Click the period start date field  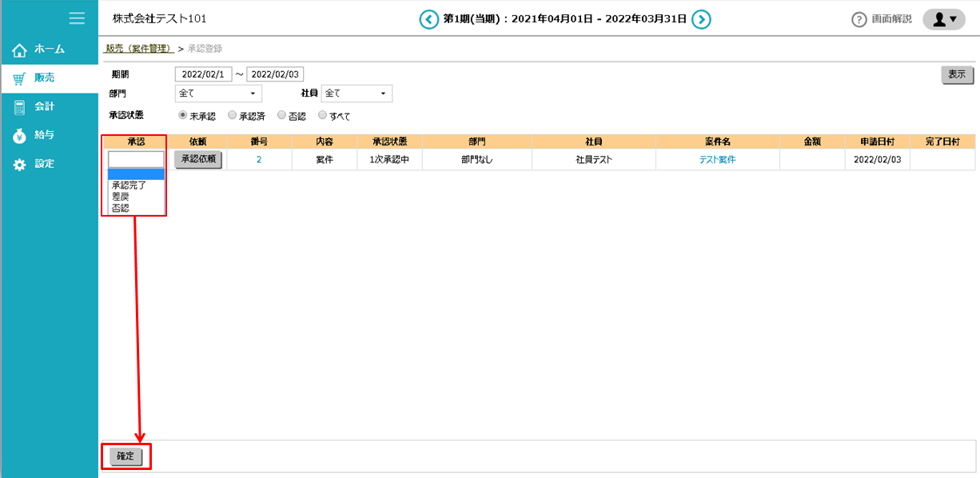click(203, 74)
